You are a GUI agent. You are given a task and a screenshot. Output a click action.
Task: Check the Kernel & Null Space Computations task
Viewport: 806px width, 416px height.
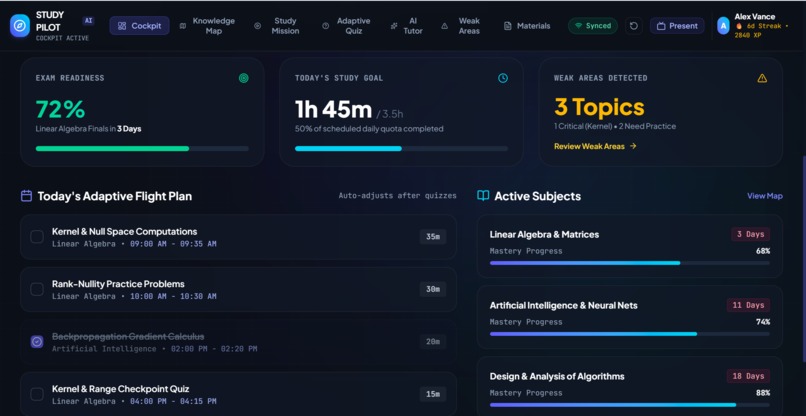pyautogui.click(x=36, y=237)
